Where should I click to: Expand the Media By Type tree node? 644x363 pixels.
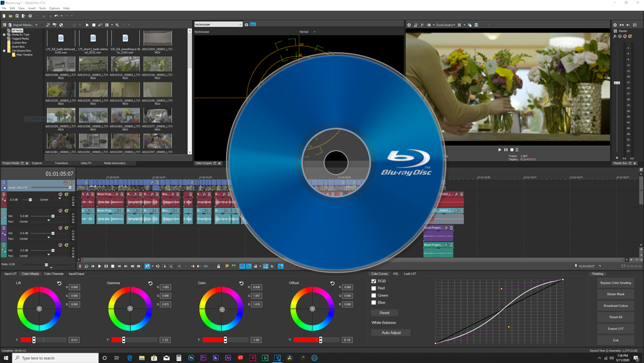(4, 35)
